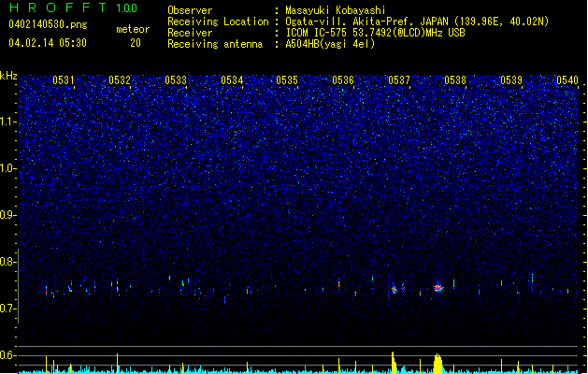Click the 0536 time axis marker
588x374 pixels.
pos(343,80)
